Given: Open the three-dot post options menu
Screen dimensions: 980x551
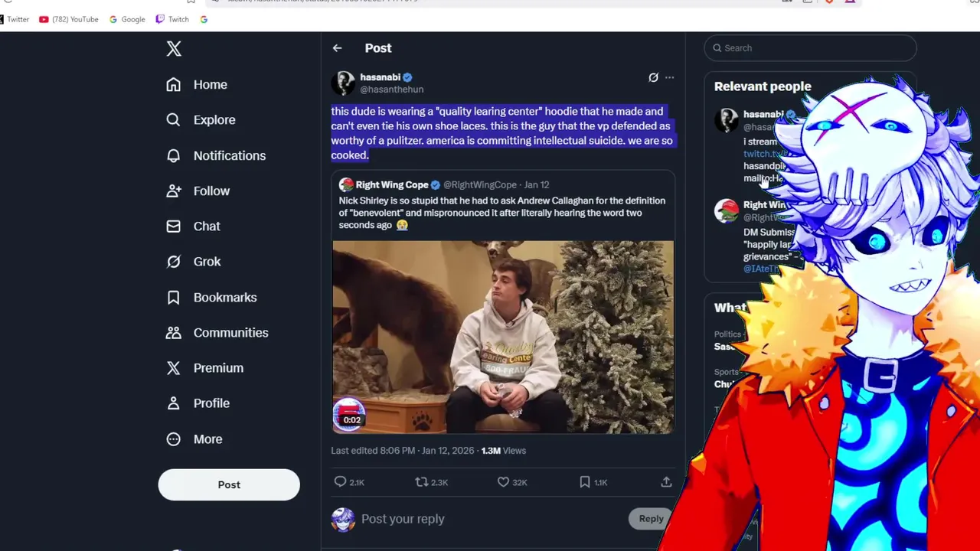Looking at the screenshot, I should pyautogui.click(x=670, y=77).
